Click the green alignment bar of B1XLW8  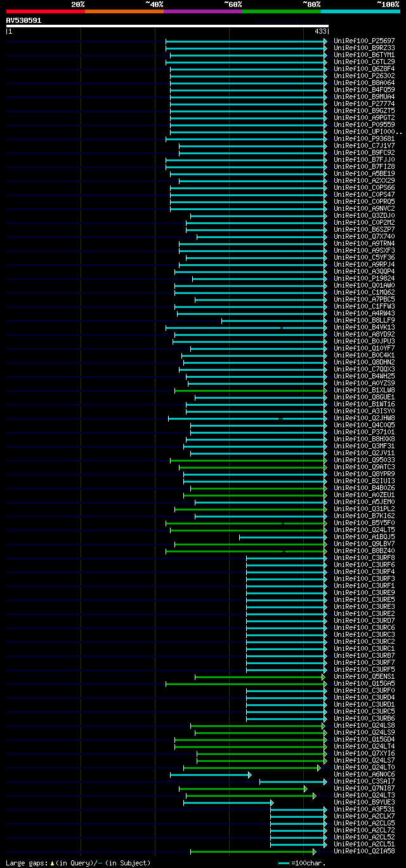[x=251, y=391]
